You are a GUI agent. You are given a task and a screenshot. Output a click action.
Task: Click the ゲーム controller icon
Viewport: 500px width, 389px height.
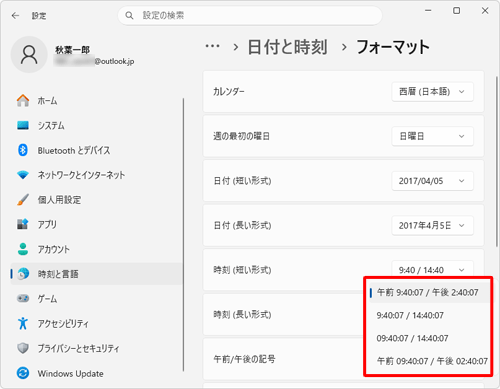pos(23,298)
